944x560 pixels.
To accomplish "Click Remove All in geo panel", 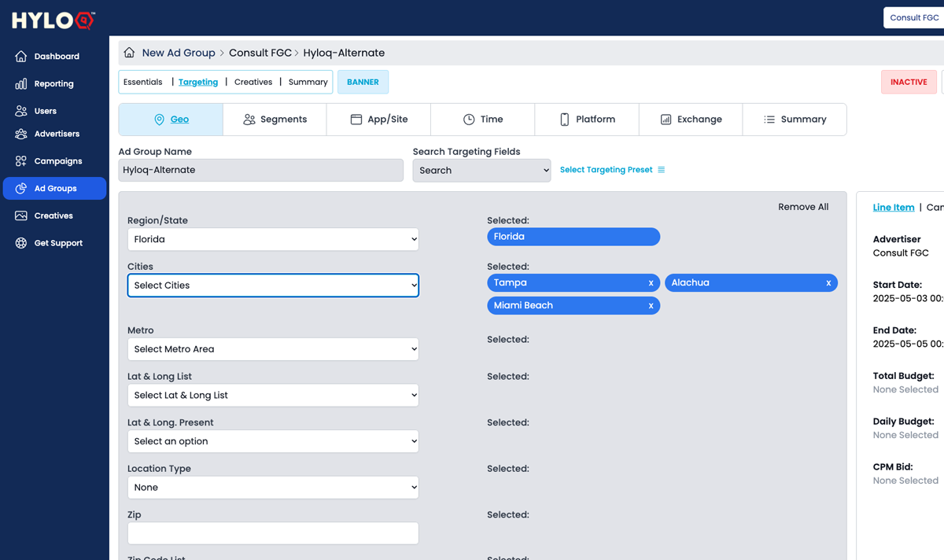I will pos(802,207).
